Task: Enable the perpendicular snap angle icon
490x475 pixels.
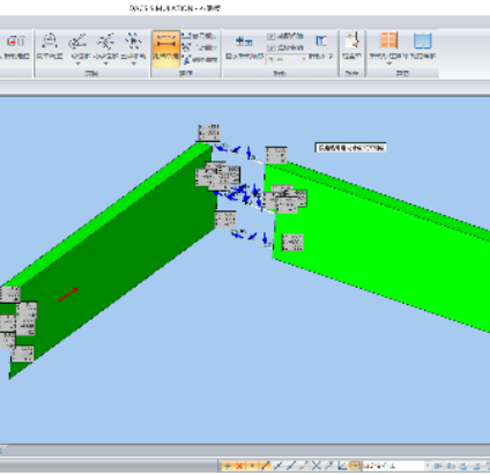Action: pyautogui.click(x=342, y=465)
